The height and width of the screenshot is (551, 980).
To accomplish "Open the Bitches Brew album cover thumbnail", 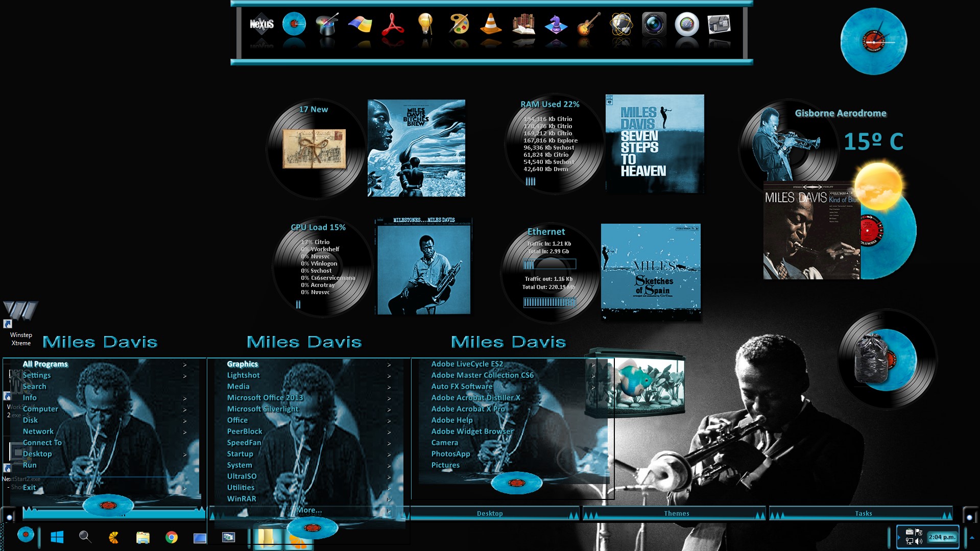I will (x=416, y=148).
